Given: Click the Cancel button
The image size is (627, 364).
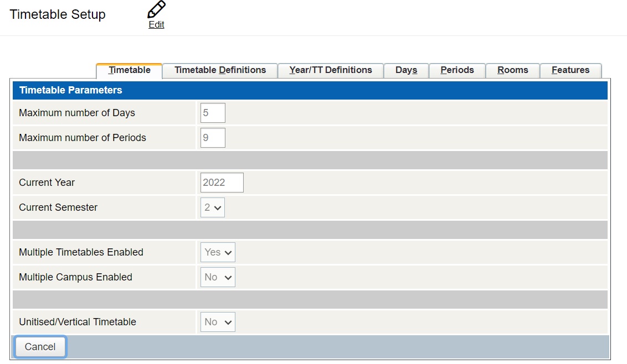Looking at the screenshot, I should (x=39, y=346).
